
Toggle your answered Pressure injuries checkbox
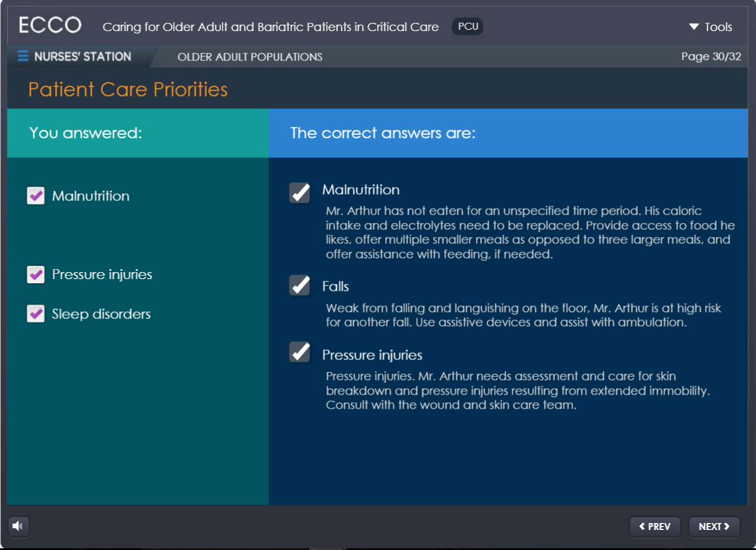pyautogui.click(x=36, y=274)
